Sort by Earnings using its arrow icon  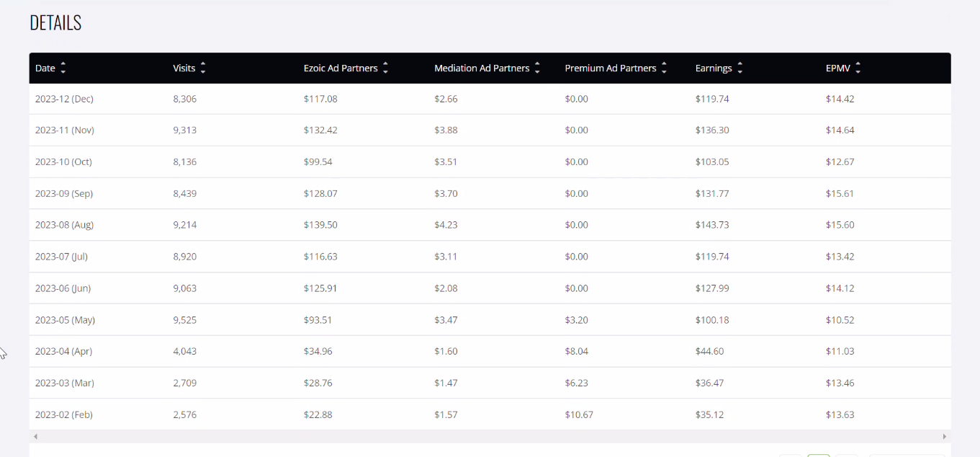coord(740,68)
